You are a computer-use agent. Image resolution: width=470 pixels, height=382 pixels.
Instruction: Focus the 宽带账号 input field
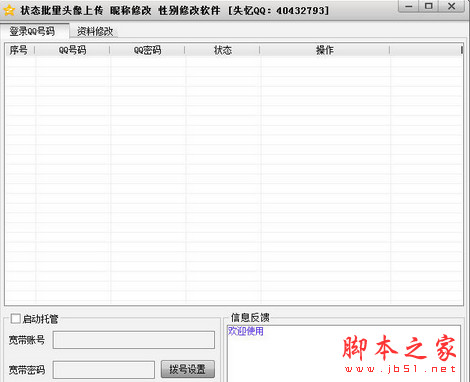point(134,340)
